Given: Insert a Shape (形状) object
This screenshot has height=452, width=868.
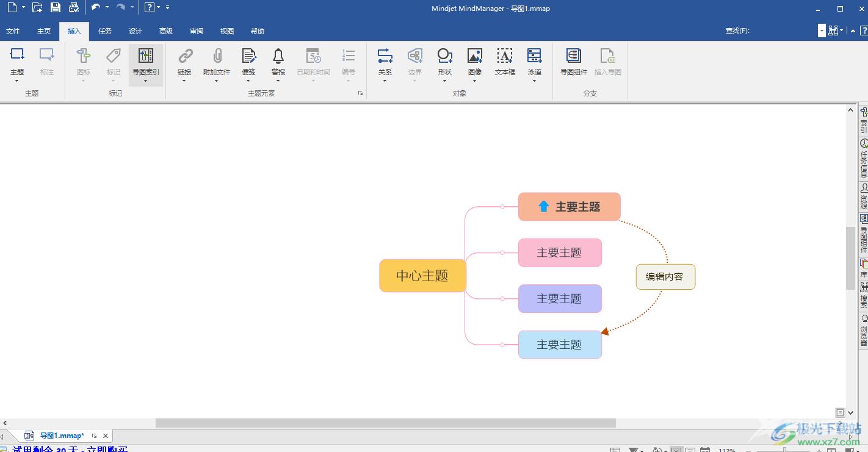Looking at the screenshot, I should (445, 56).
